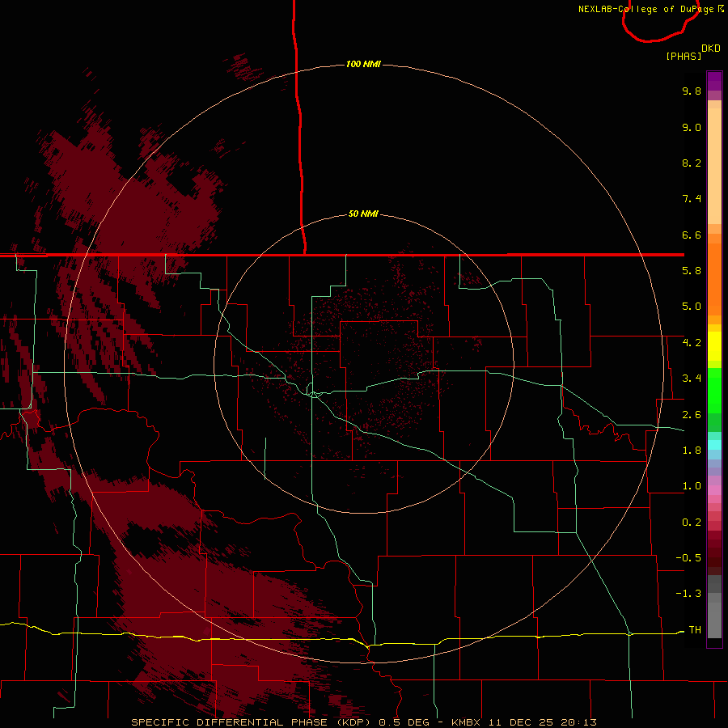
Task: Click the 0.2 scale label
Action: coord(692,523)
